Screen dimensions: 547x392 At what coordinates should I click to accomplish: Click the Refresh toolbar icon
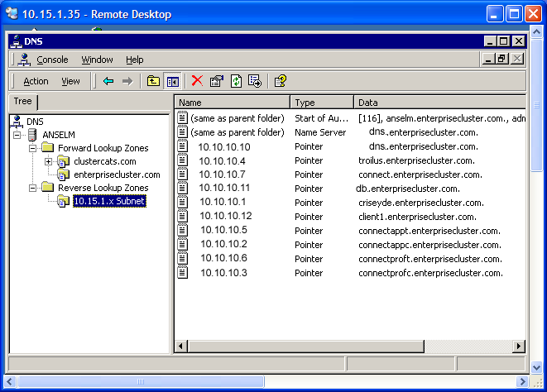[x=236, y=81]
